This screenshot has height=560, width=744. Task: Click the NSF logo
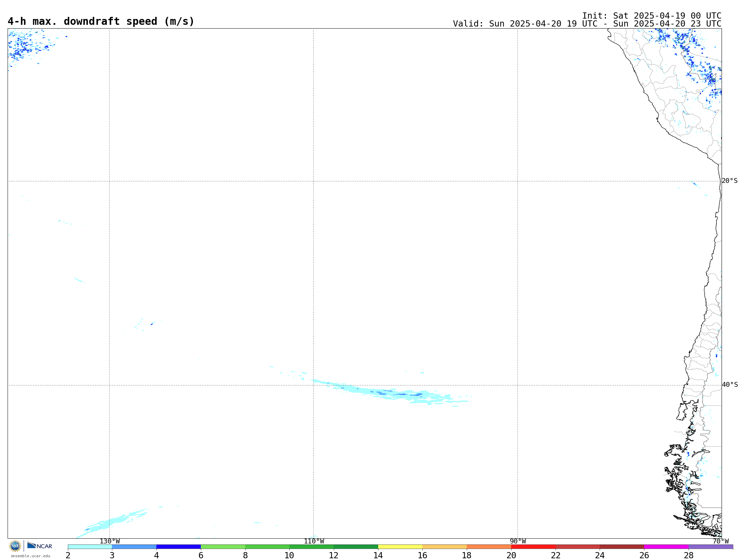pyautogui.click(x=15, y=546)
